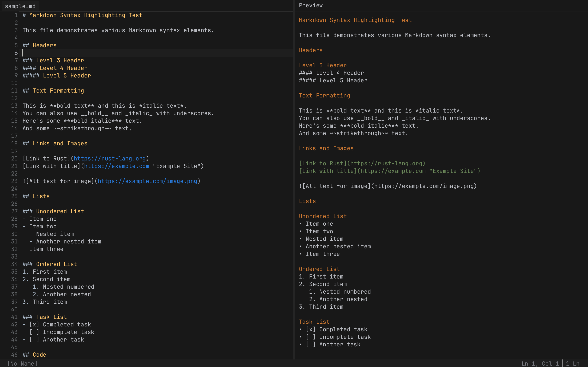Open the https://example.com link with title
This screenshot has height=367, width=588.
[117, 166]
